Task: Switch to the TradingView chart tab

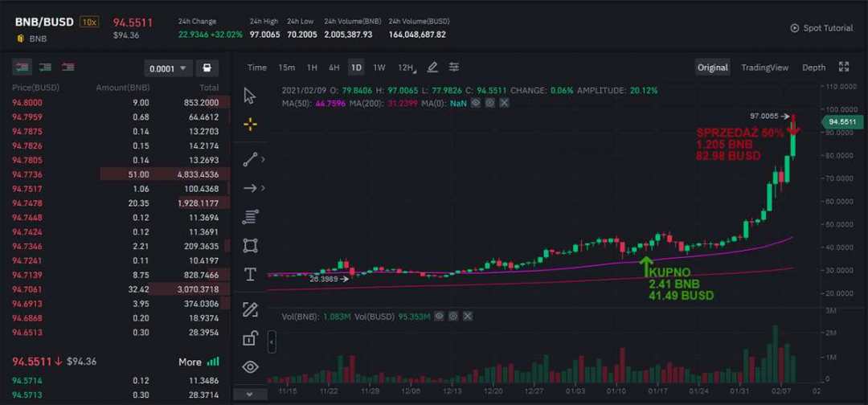Action: [x=764, y=67]
